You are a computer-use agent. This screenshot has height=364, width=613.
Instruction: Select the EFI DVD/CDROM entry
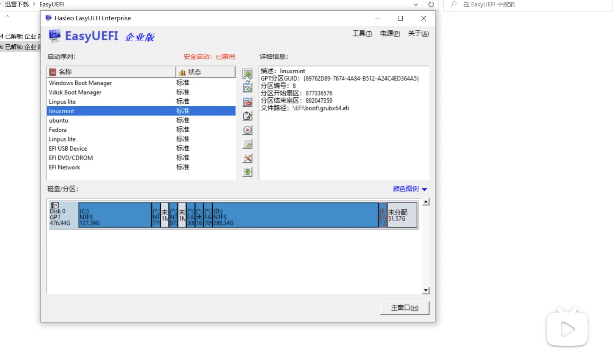pos(141,158)
